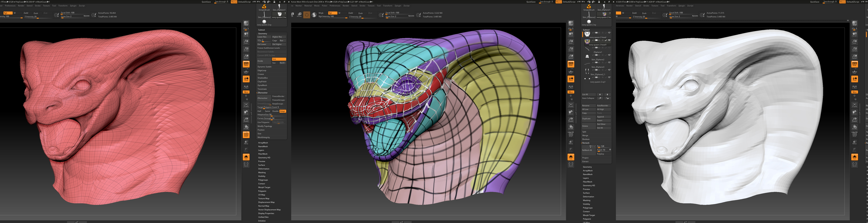Viewport: 868px width, 223px height.
Task: Toggle the PolyF icon beside pink wireframe model
Action: (x=246, y=135)
